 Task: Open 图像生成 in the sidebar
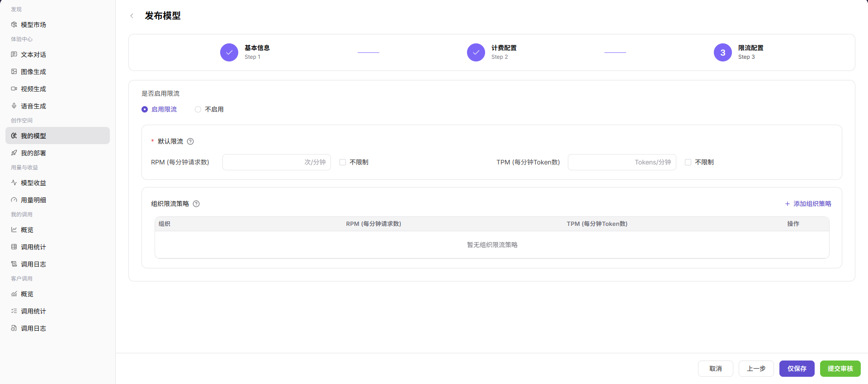point(57,71)
